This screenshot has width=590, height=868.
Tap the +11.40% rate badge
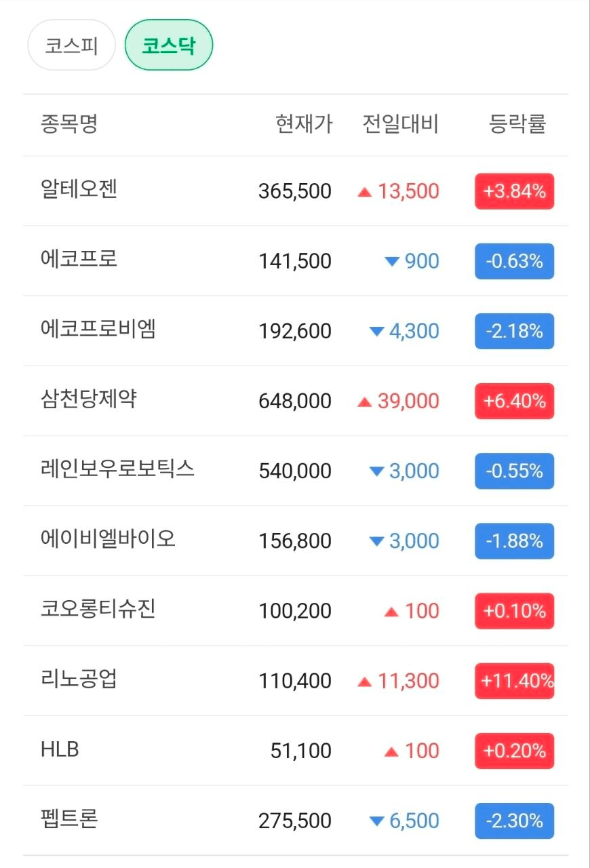tap(514, 681)
